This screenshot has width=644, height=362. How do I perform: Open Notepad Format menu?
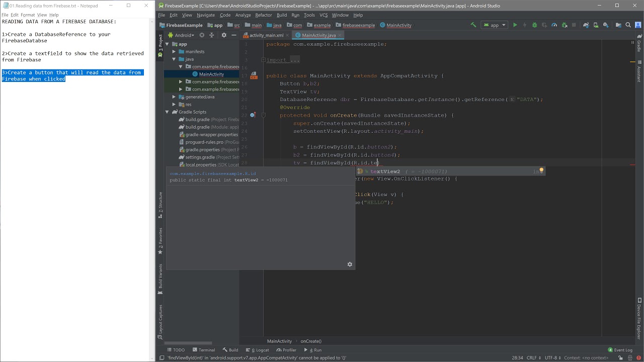(x=28, y=15)
